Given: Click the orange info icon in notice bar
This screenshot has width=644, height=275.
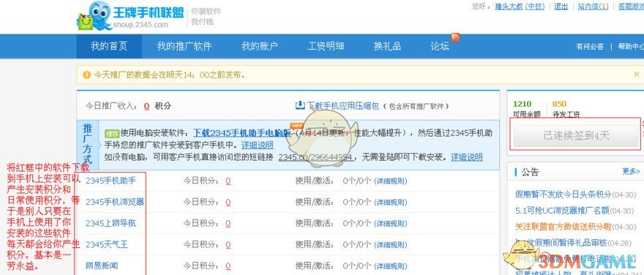Looking at the screenshot, I should click(86, 75).
